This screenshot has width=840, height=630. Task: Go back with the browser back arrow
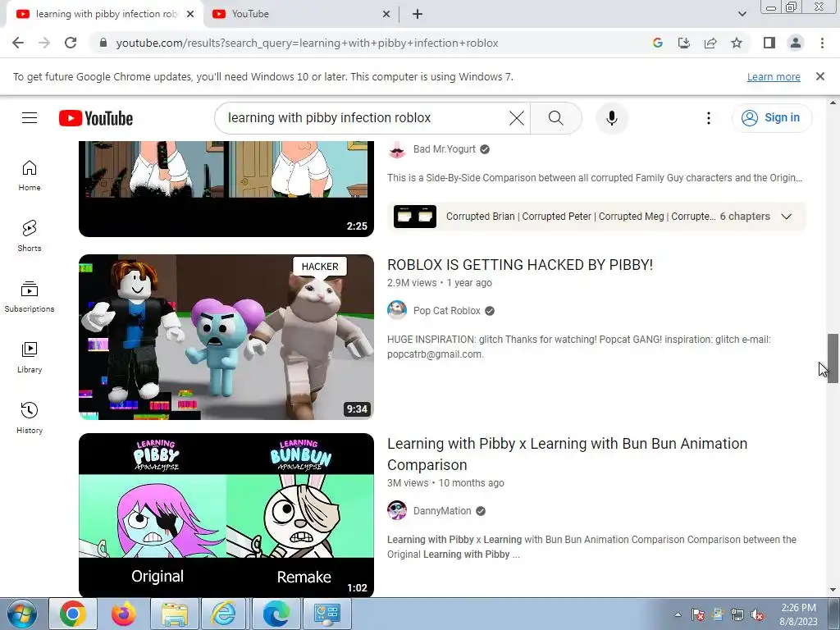[18, 43]
